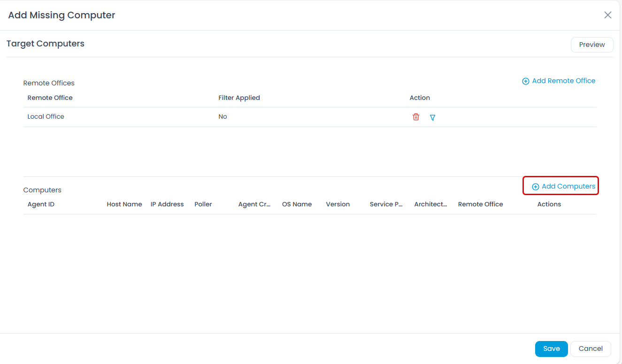Click the OS Name column header
Image resolution: width=622 pixels, height=364 pixels.
coord(297,204)
